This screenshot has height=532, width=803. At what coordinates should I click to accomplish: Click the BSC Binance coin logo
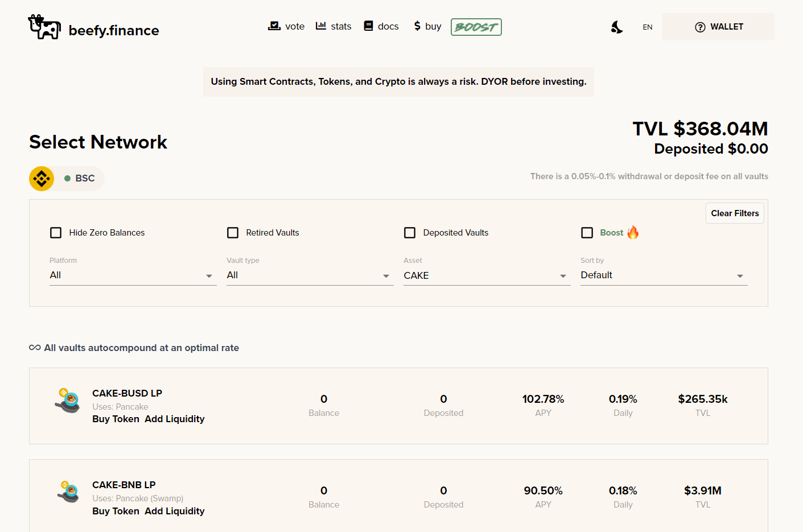(x=42, y=179)
